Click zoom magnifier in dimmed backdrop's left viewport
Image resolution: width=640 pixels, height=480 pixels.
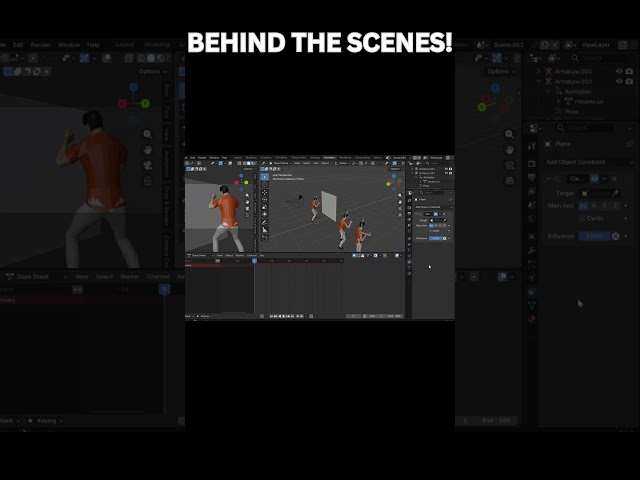(147, 134)
